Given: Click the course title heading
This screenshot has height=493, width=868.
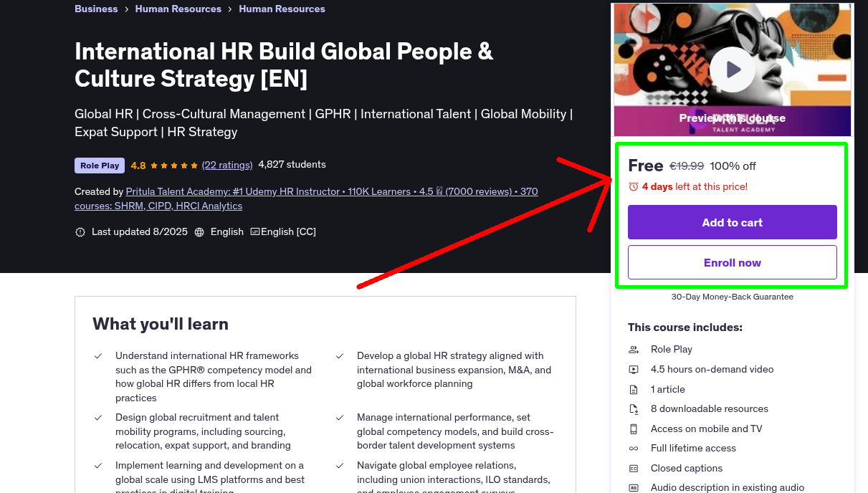Looking at the screenshot, I should click(x=284, y=64).
